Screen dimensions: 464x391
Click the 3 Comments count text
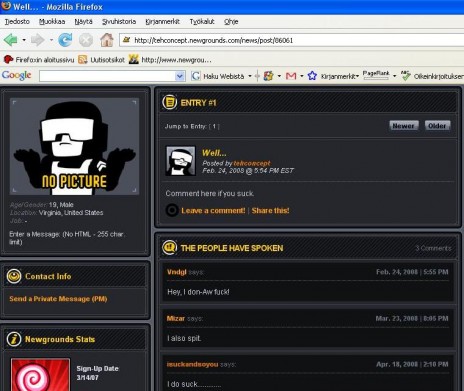433,248
